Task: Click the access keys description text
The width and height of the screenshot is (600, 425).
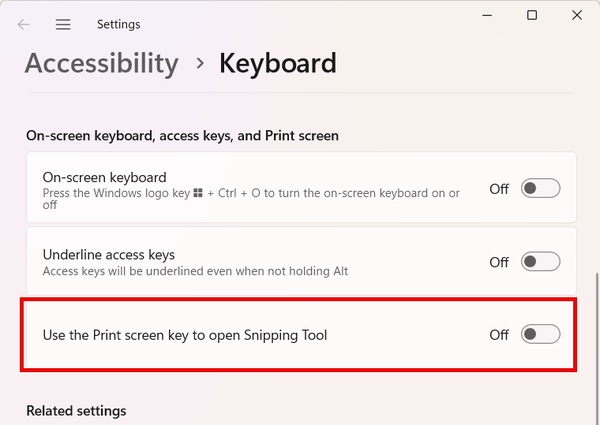Action: coord(195,271)
